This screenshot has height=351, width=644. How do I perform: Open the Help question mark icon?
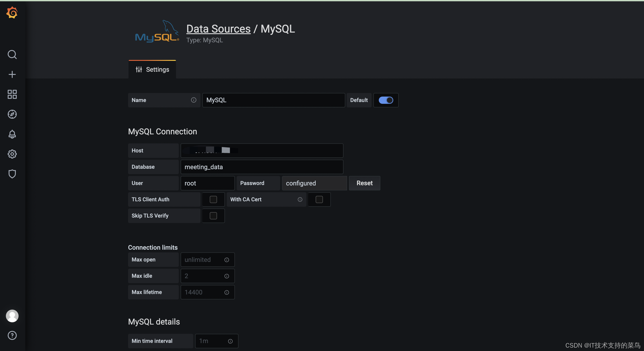pyautogui.click(x=12, y=335)
